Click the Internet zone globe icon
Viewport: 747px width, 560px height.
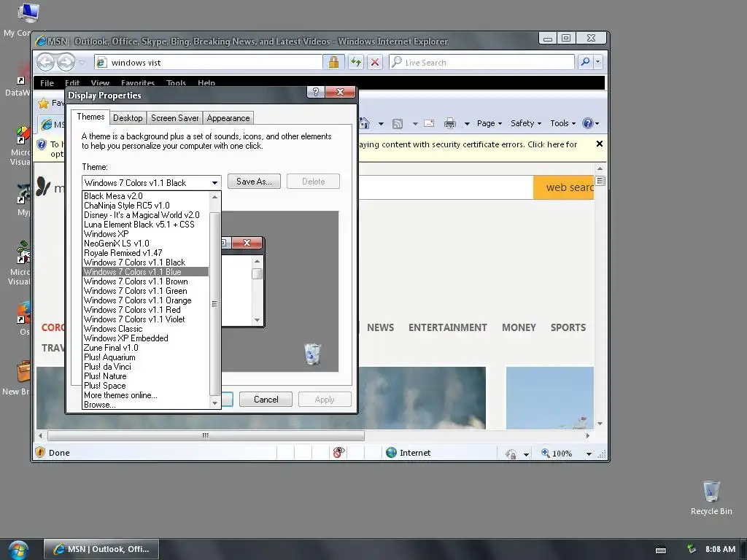391,452
